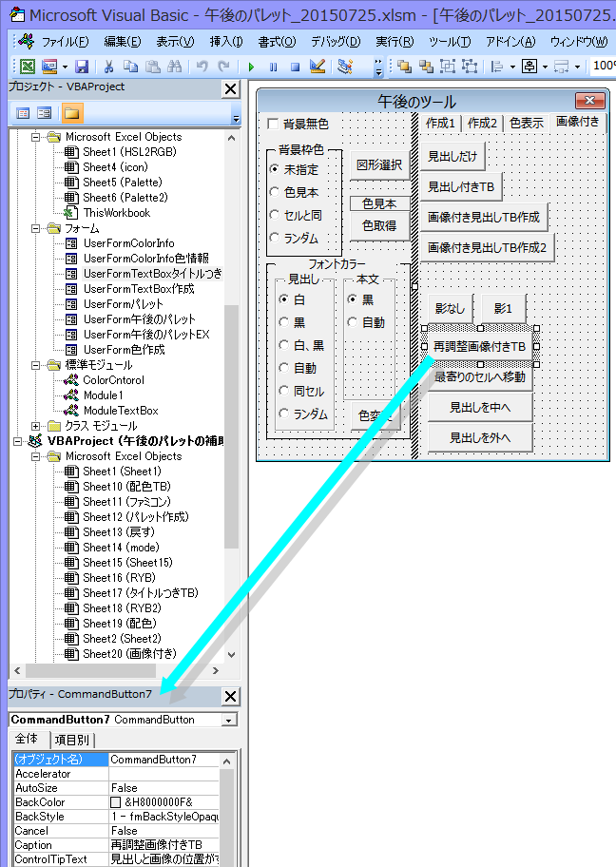Open the デバッグ(D) menu
Screen dimensions: 616x867
click(x=336, y=42)
